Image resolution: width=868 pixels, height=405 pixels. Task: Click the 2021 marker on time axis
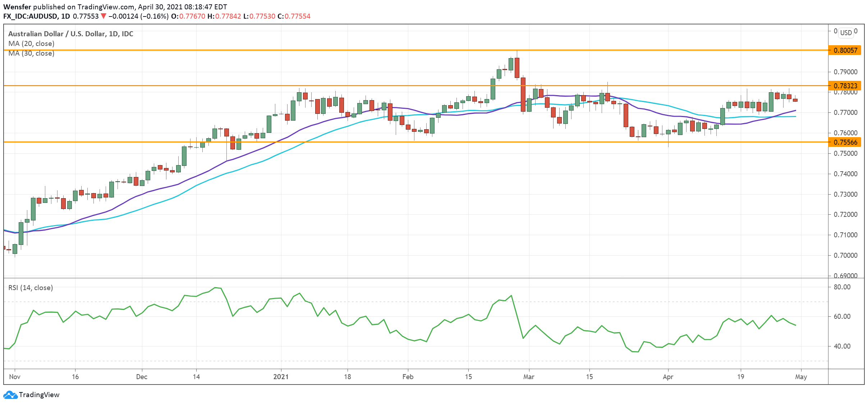pyautogui.click(x=281, y=377)
